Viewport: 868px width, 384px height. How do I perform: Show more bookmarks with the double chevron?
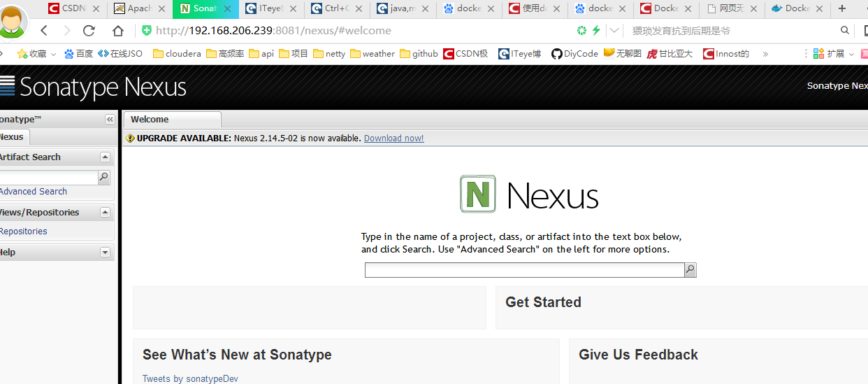(x=765, y=54)
